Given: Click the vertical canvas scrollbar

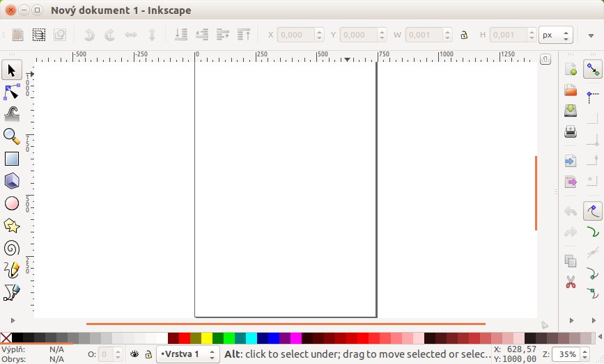Looking at the screenshot, I should (x=536, y=193).
